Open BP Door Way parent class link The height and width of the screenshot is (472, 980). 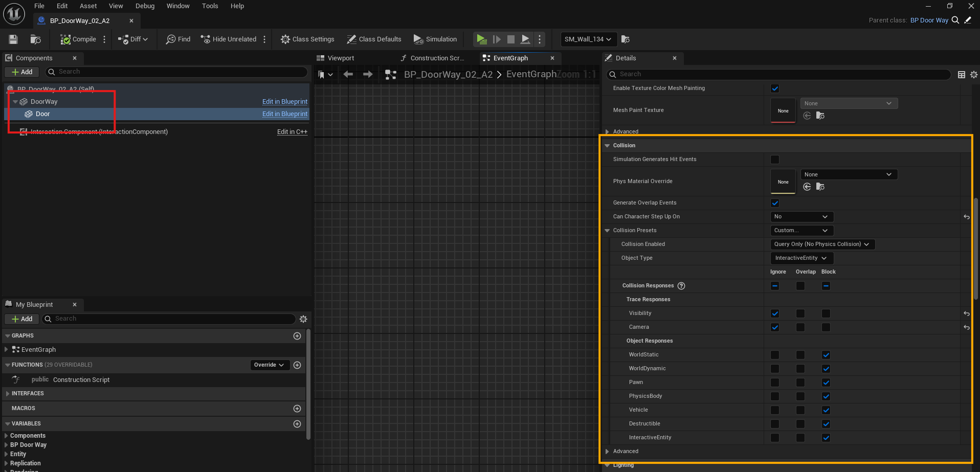(x=929, y=20)
